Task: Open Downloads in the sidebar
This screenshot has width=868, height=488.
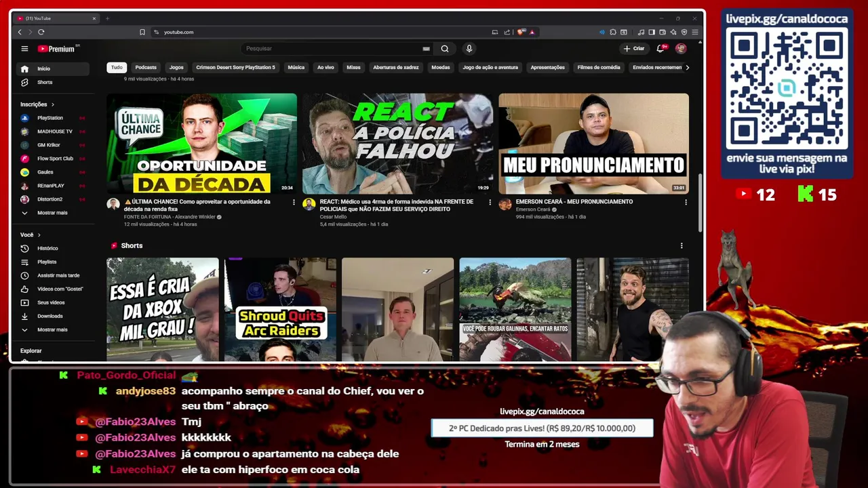Action: (x=53, y=316)
